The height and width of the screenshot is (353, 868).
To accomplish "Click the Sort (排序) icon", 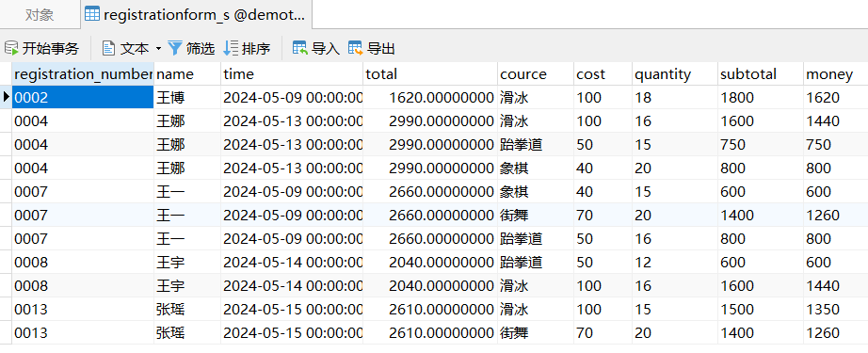I will point(231,48).
